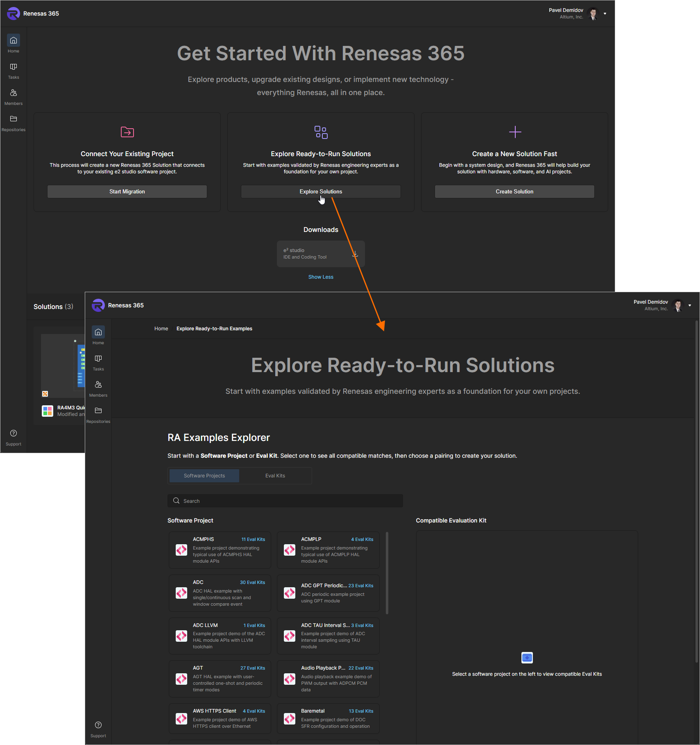Click the Create Solution button

pyautogui.click(x=514, y=191)
